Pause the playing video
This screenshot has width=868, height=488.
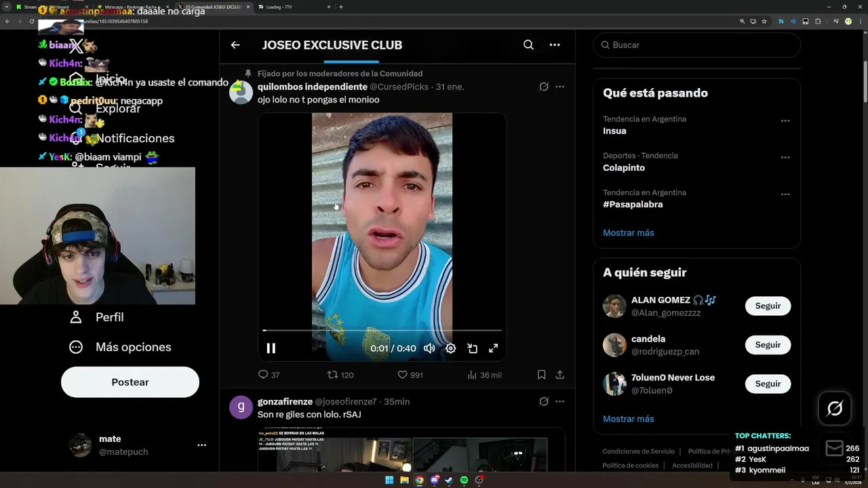point(271,348)
